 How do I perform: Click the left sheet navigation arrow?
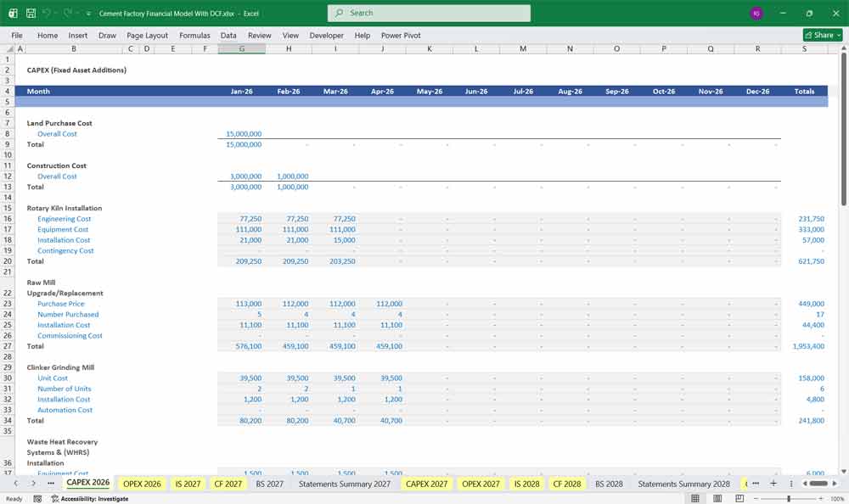click(17, 483)
